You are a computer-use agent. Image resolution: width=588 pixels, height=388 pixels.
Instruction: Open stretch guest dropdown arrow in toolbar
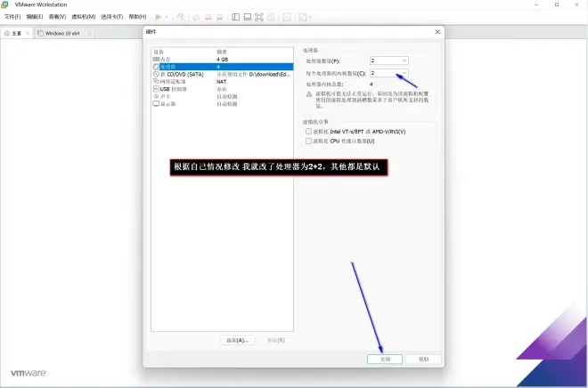point(310,17)
